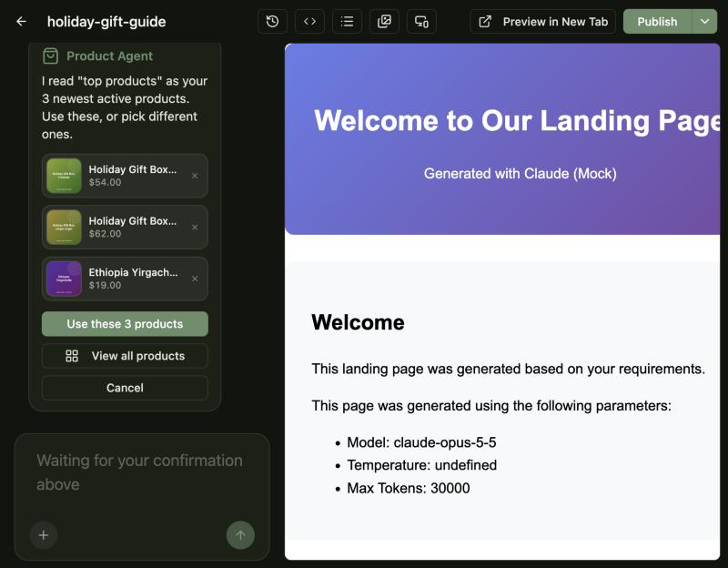728x568 pixels.
Task: Go back using the left arrow
Action: [21, 22]
